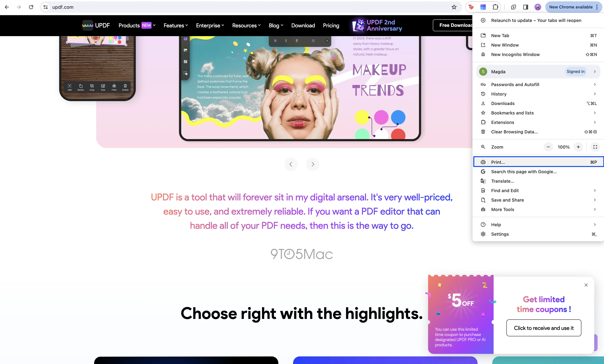Open Bookmarks and lists panel
This screenshot has height=364, width=604.
pos(539,113)
